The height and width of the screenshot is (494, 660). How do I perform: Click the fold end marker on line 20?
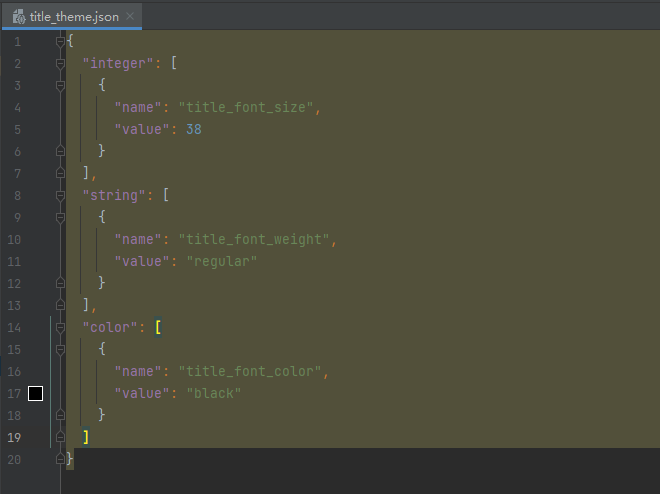60,459
